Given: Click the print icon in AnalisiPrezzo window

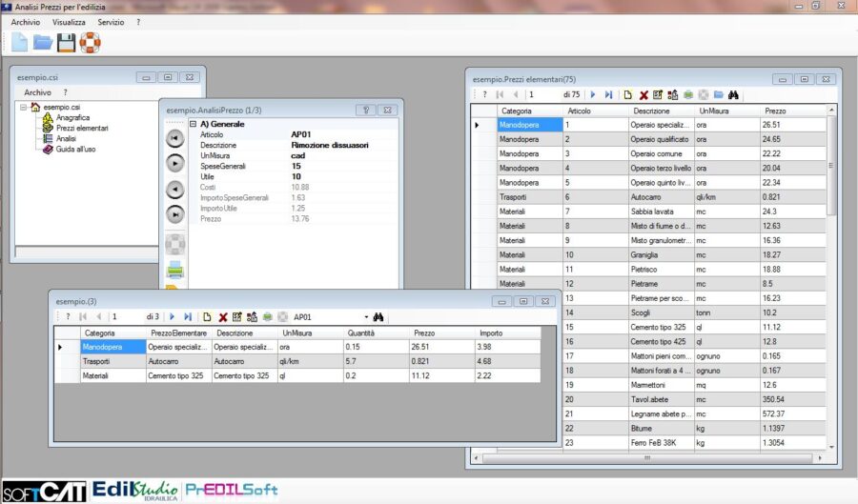Looking at the screenshot, I should point(174,270).
